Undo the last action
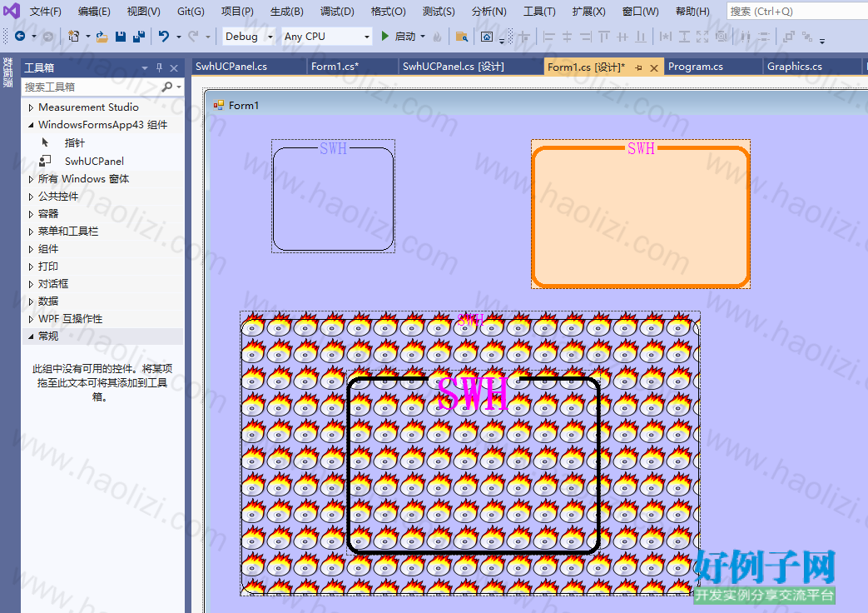The height and width of the screenshot is (613, 868). tap(164, 37)
